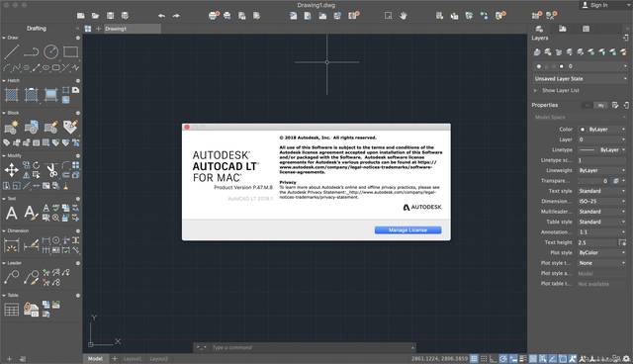Select the Polyline tool
The image size is (633, 364).
(31, 51)
